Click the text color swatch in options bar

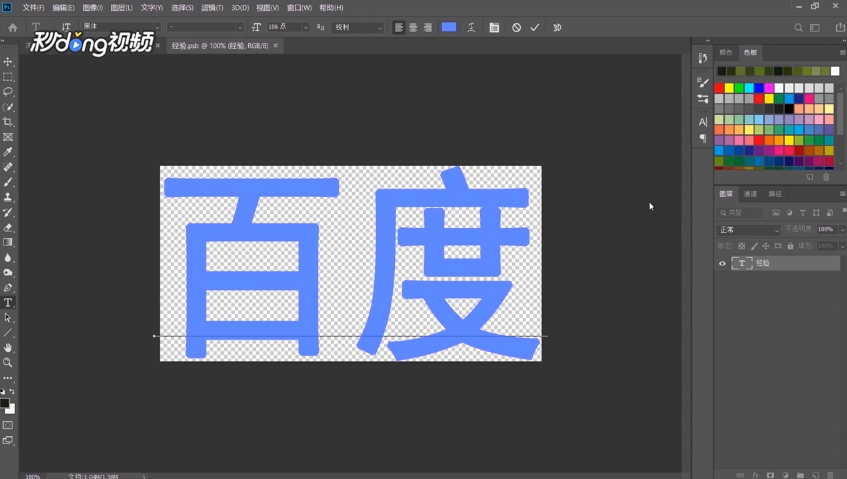(449, 27)
